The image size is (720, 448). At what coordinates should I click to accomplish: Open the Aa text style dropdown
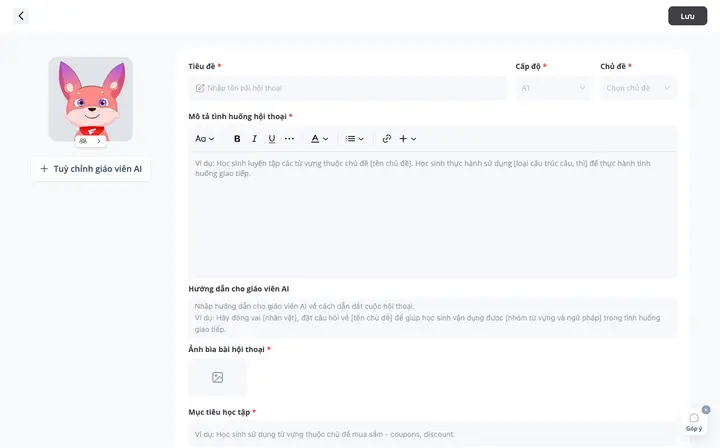205,139
